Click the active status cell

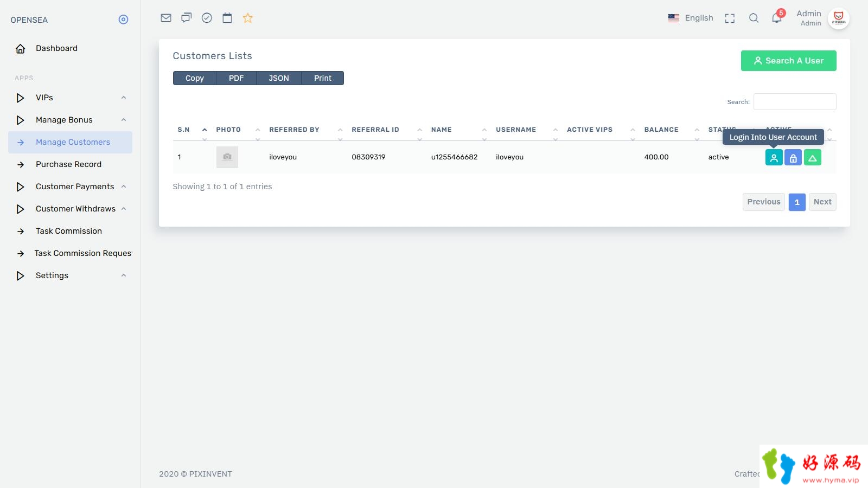click(x=718, y=157)
